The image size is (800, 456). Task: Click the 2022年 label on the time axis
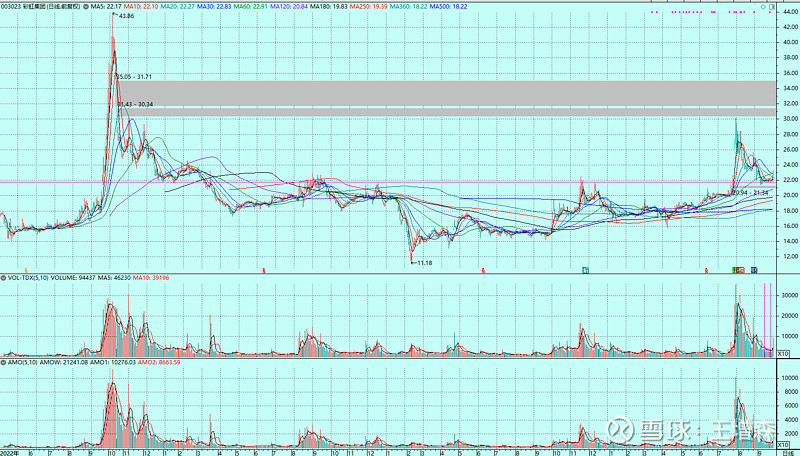pos(11,451)
